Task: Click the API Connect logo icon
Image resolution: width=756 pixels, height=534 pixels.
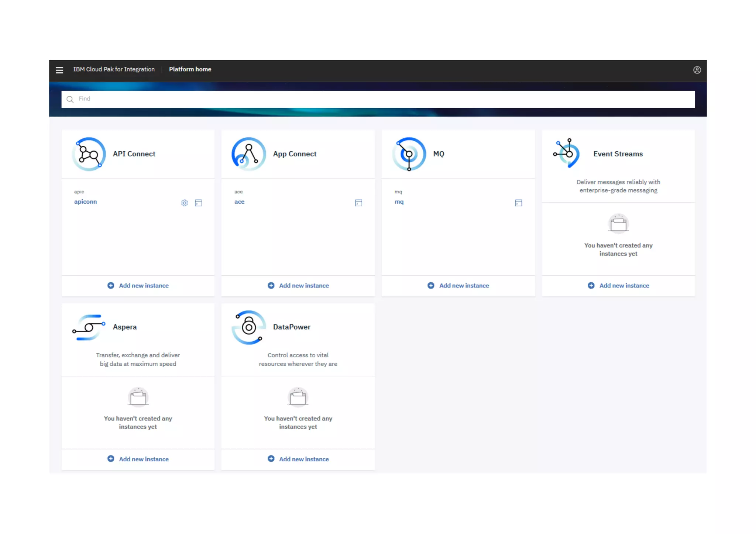Action: 89,154
